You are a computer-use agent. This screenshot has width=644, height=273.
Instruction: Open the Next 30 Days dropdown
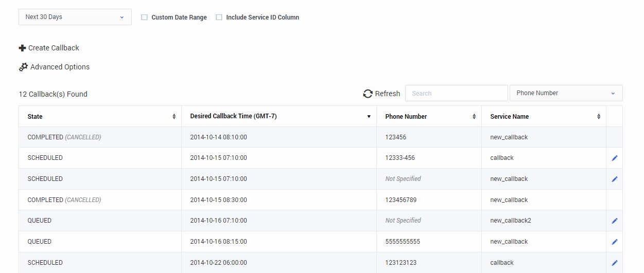[75, 17]
